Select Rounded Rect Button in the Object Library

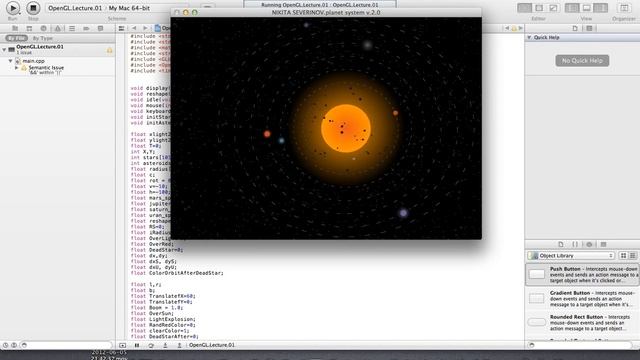tap(582, 322)
